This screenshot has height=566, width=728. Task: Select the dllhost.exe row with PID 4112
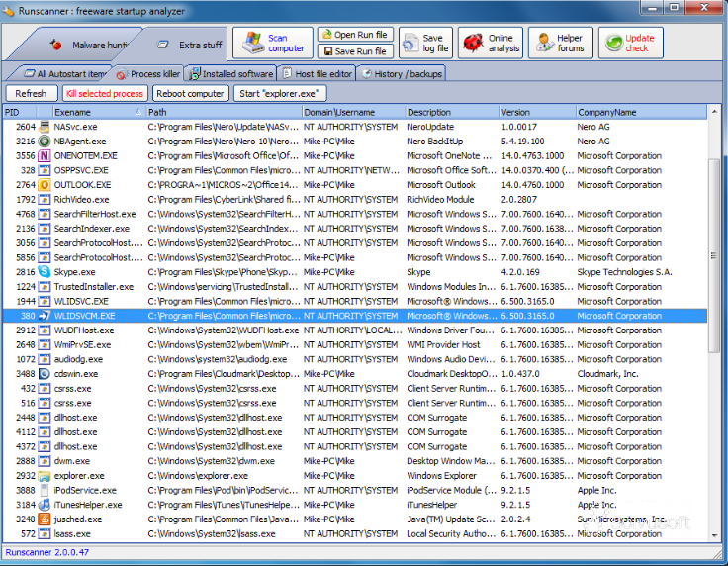(355, 431)
